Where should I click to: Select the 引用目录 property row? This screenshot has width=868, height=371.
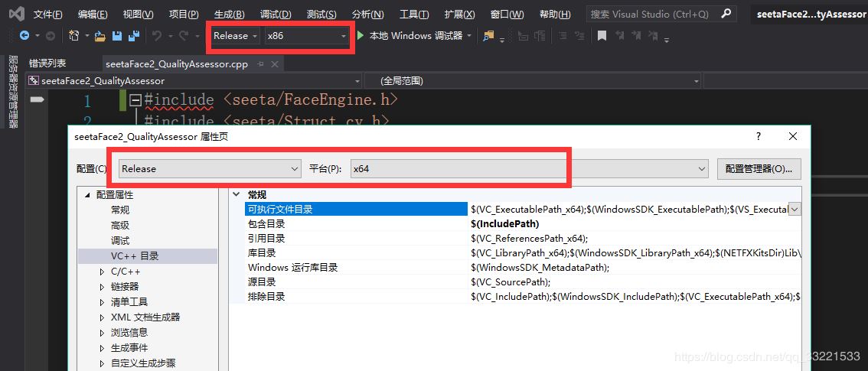(523, 239)
